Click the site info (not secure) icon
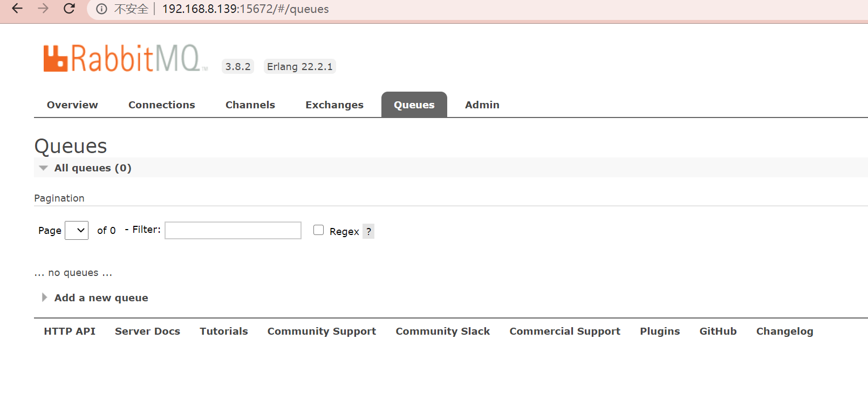 [x=101, y=9]
